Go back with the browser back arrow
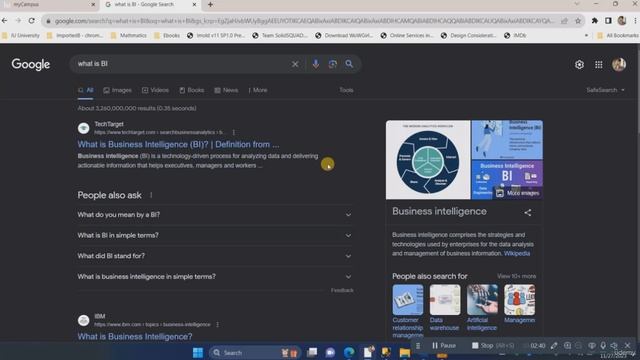640x360 pixels. [5, 20]
